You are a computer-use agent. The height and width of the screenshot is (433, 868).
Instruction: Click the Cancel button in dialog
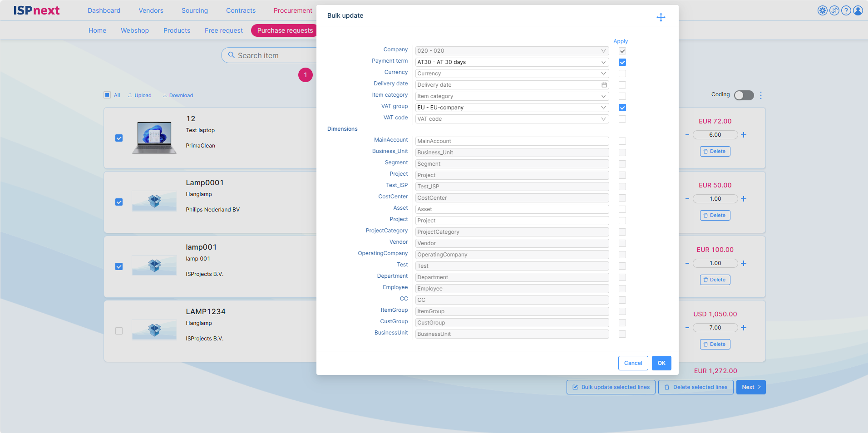633,363
